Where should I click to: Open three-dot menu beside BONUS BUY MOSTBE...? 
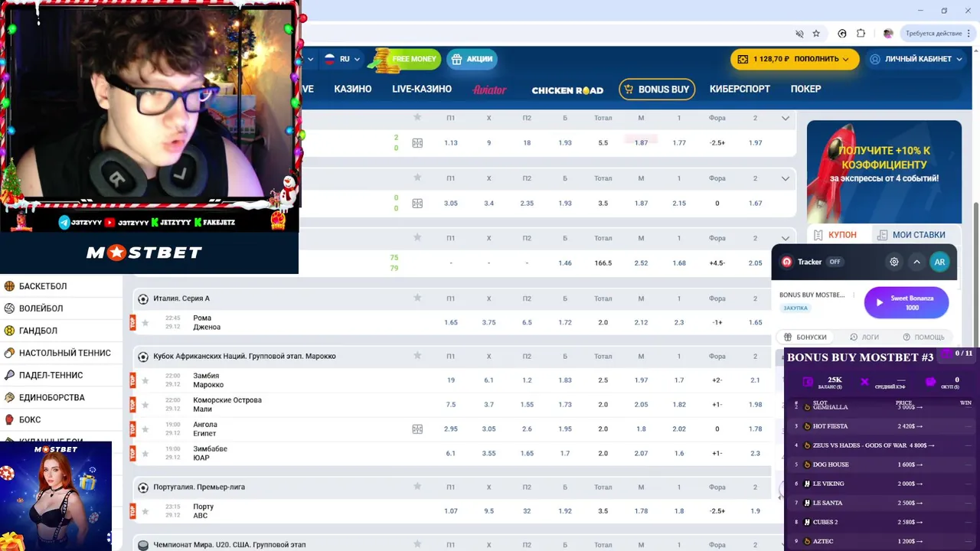pos(853,295)
